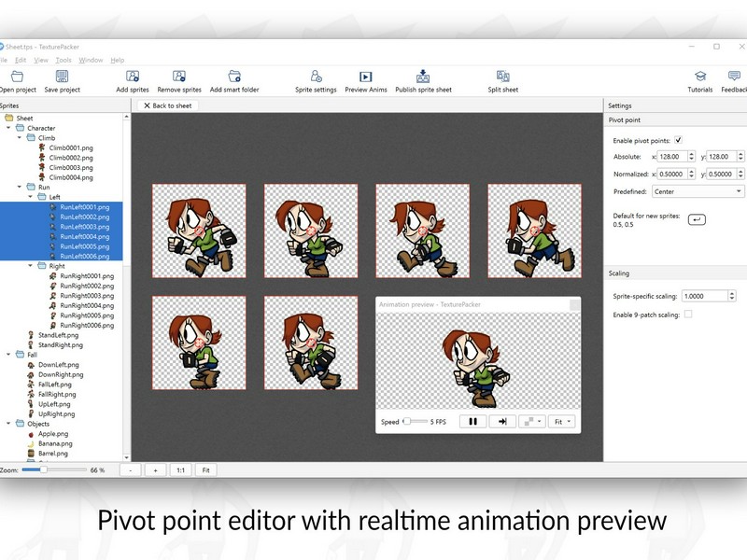Select Banana.png in the sprite tree

click(x=55, y=444)
